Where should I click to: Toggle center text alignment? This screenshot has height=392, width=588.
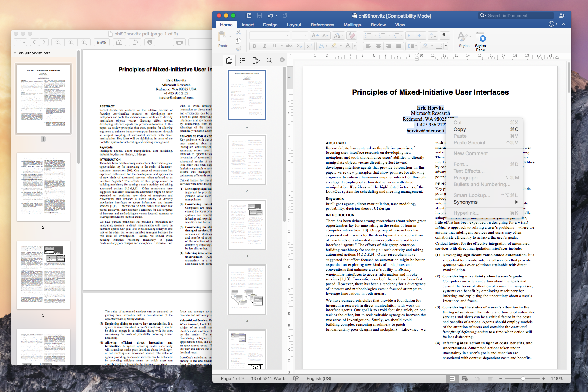click(378, 46)
